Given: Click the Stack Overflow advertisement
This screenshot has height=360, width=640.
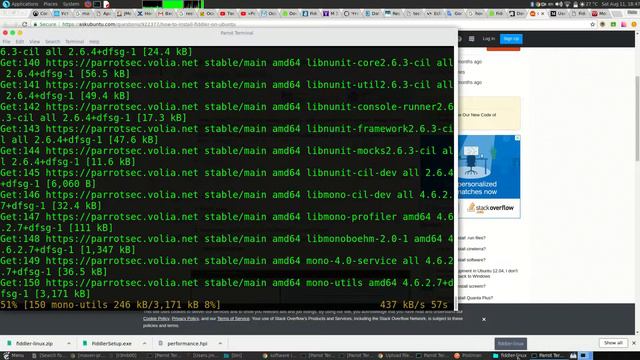Looking at the screenshot, I should click(x=489, y=177).
